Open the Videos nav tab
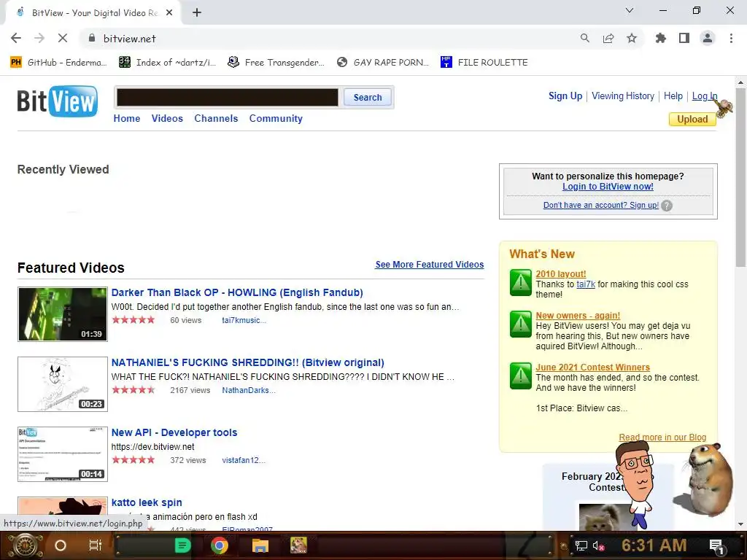Viewport: 747px width, 560px height. pos(167,119)
